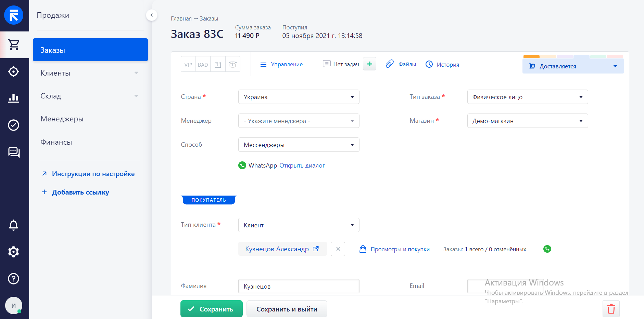
Task: Open the chat messages section
Action: 14,152
